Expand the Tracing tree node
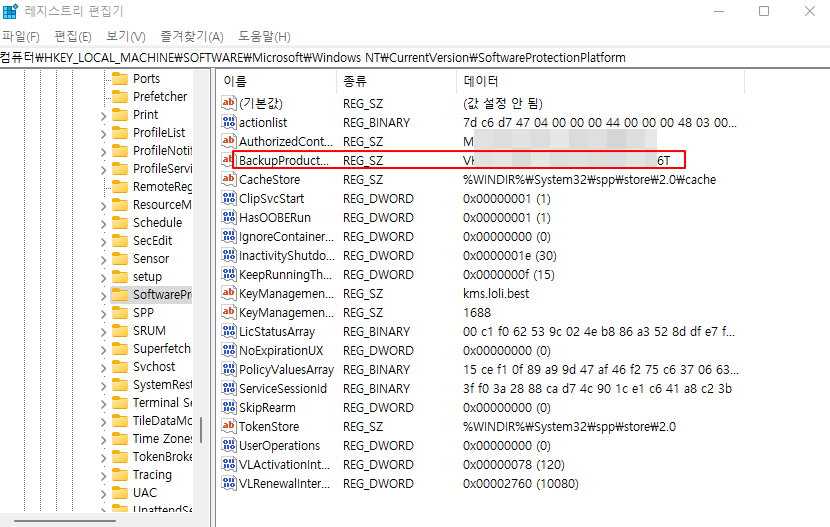 click(104, 476)
